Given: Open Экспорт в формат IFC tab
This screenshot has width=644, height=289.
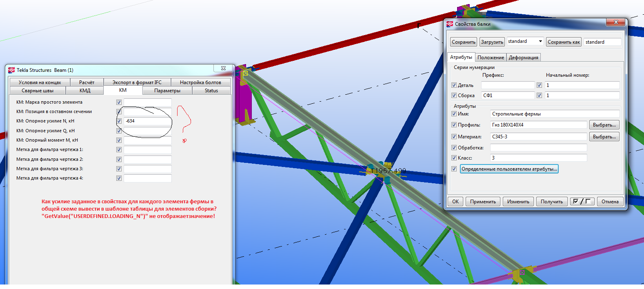Looking at the screenshot, I should pyautogui.click(x=137, y=82).
